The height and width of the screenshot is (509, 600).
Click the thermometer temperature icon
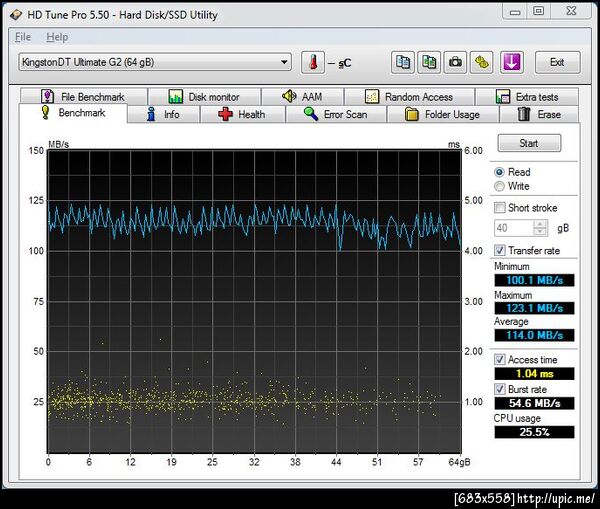pyautogui.click(x=313, y=62)
